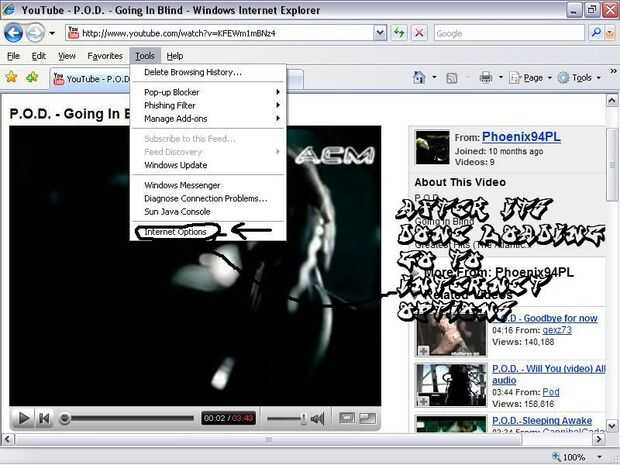Click the Will You video thumbnail
620x465 pixels.
(x=451, y=385)
